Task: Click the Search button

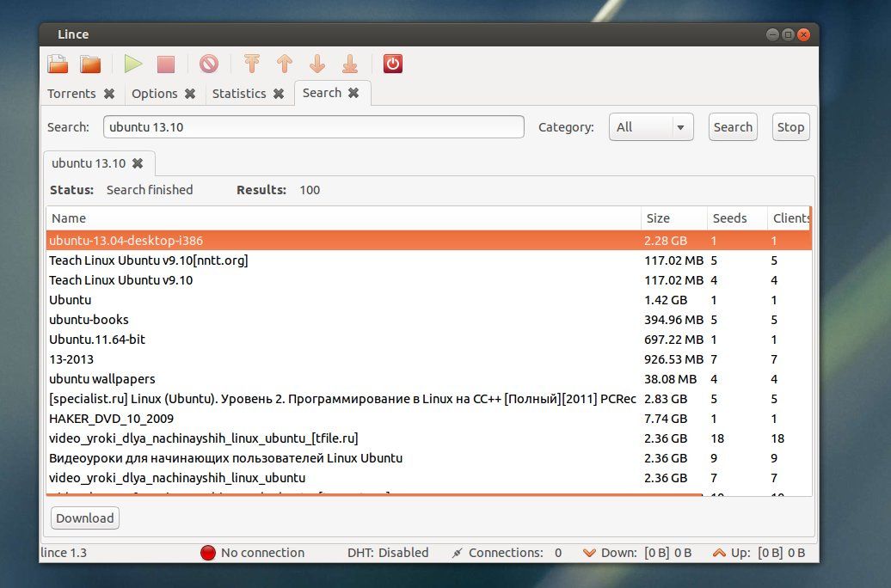Action: [733, 127]
